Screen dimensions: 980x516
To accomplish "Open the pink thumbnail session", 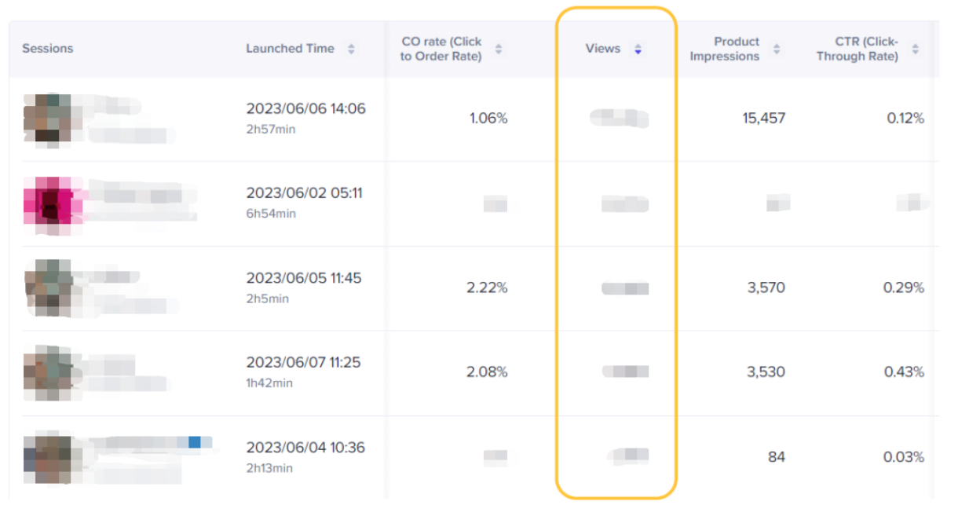I will (48, 203).
